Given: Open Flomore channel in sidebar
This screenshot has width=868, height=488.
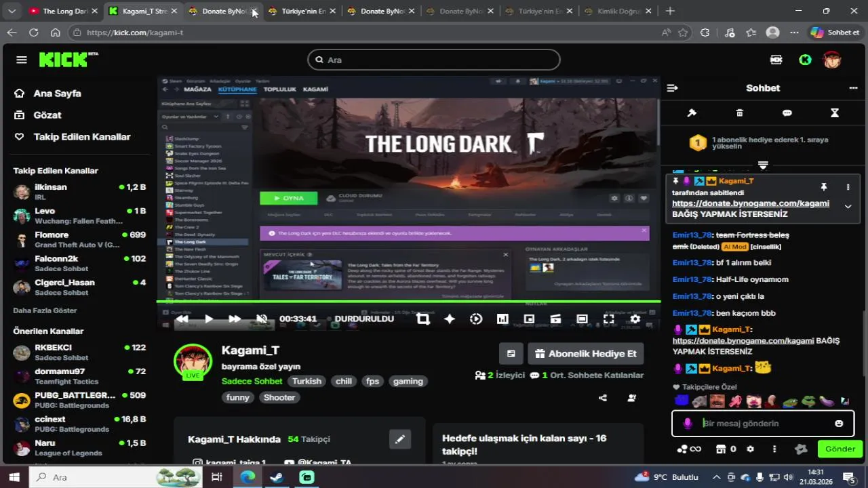Looking at the screenshot, I should (x=80, y=239).
